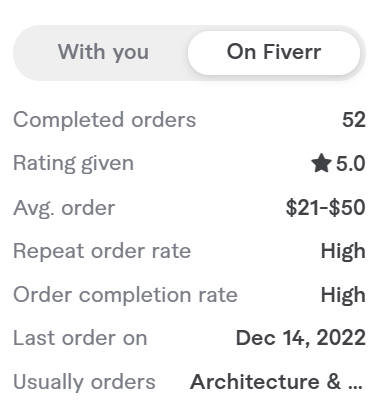
Task: Click the High repeat order rate value
Action: (343, 251)
